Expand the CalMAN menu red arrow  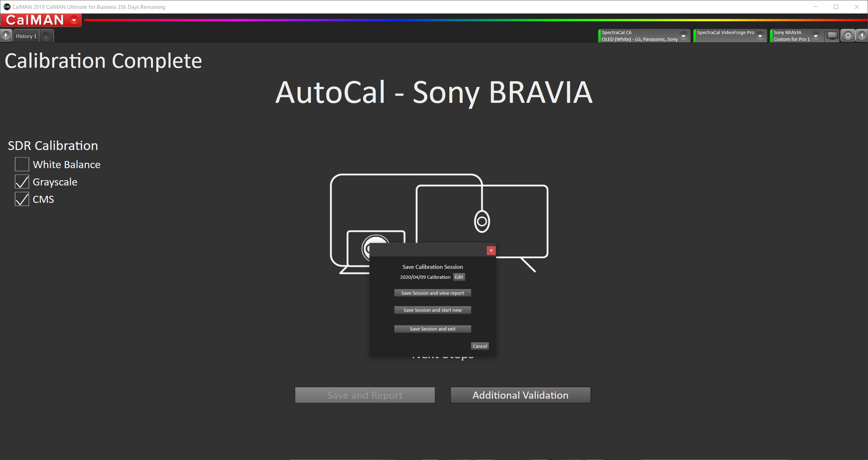tap(74, 20)
